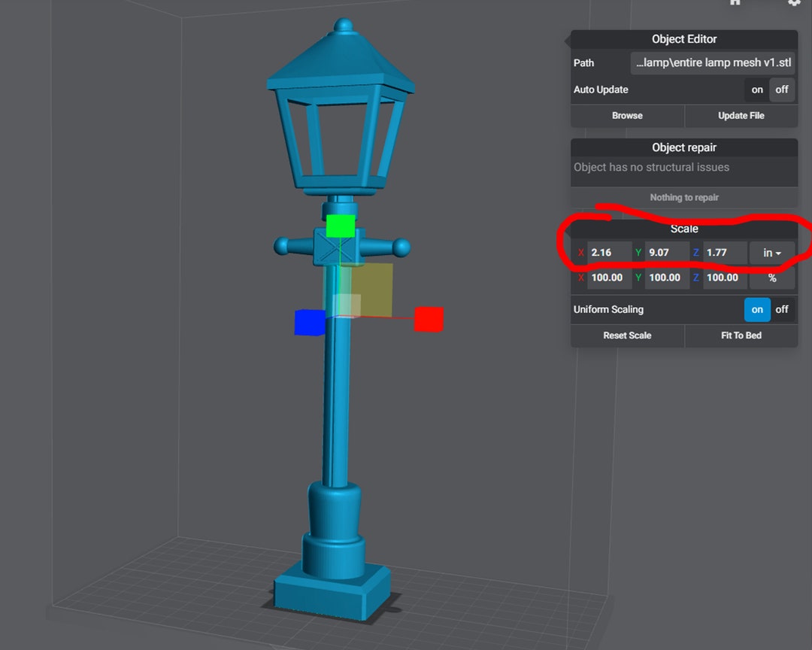The image size is (812, 650).
Task: Click the STL file path field
Action: tap(712, 62)
